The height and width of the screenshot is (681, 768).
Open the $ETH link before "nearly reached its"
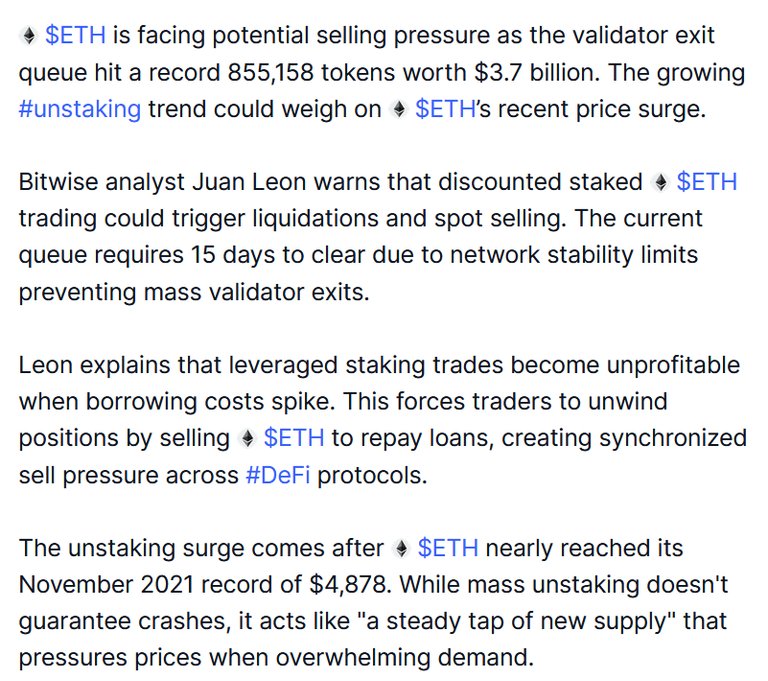click(x=448, y=548)
